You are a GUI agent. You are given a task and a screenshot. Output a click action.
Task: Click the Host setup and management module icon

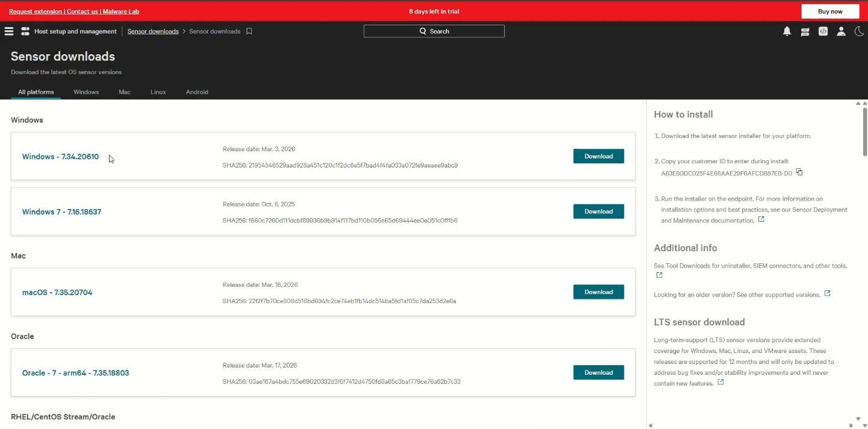(25, 31)
